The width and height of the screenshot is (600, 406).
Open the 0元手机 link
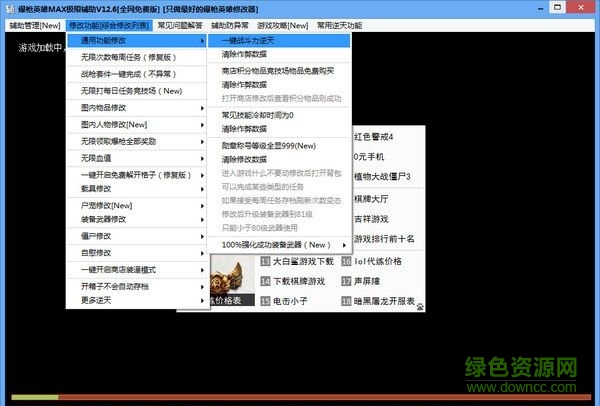coord(369,157)
